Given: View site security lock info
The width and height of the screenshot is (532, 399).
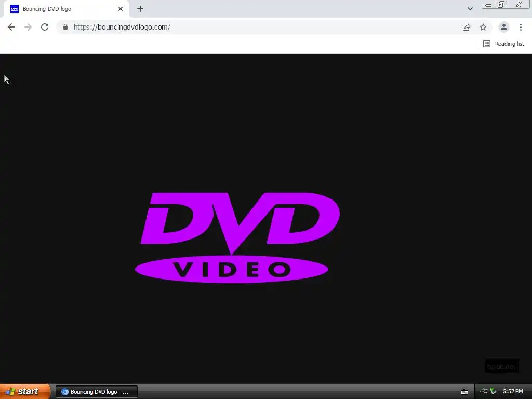Looking at the screenshot, I should pyautogui.click(x=65, y=27).
